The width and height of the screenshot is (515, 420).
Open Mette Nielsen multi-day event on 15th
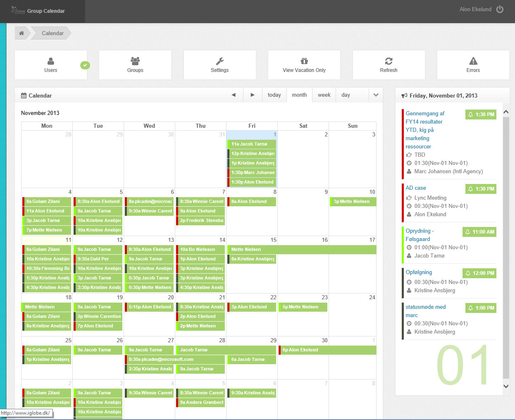[x=302, y=249]
